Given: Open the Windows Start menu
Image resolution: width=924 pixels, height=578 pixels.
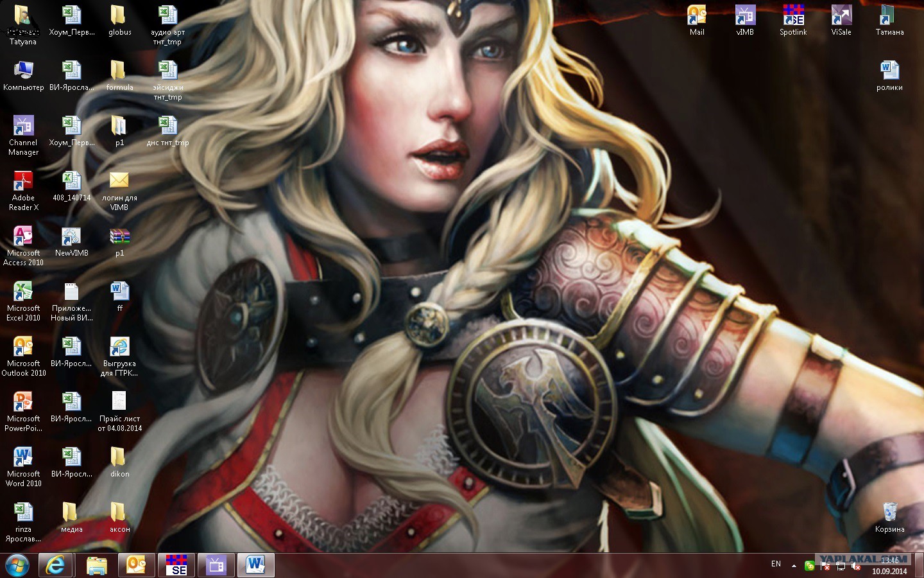Looking at the screenshot, I should click(x=17, y=565).
